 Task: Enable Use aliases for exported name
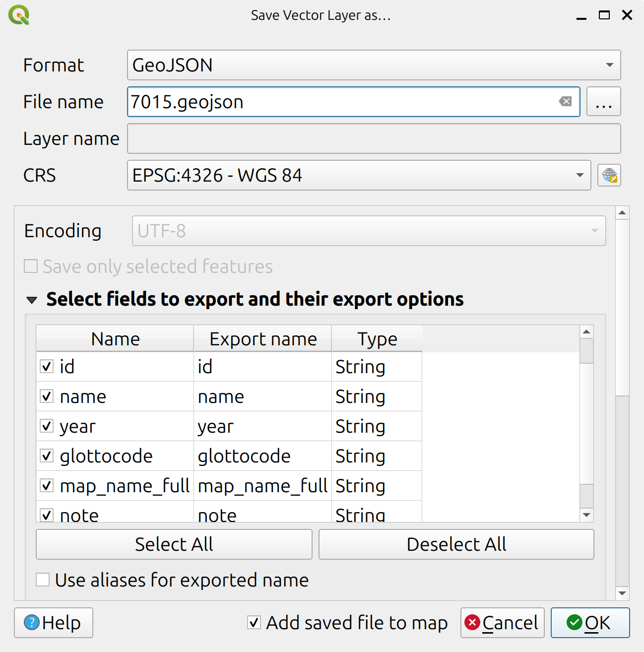(42, 580)
